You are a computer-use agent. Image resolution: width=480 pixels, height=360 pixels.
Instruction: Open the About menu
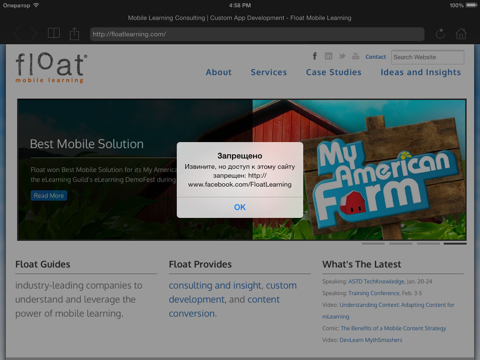pos(218,72)
